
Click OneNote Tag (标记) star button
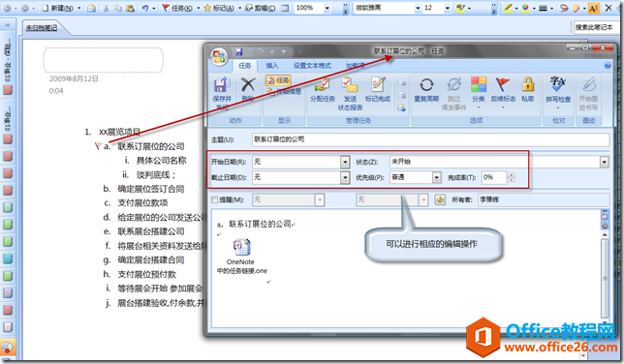coord(219,8)
